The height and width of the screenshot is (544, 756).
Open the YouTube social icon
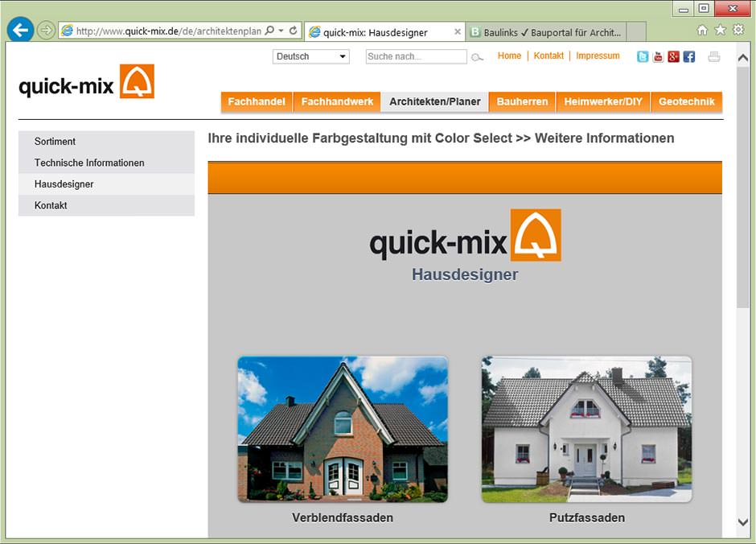pos(658,57)
